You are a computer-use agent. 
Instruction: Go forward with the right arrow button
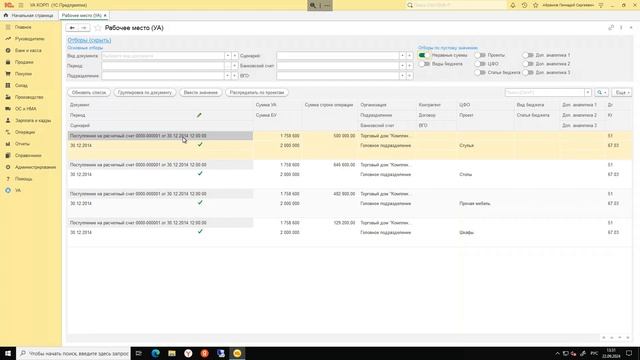(x=84, y=28)
